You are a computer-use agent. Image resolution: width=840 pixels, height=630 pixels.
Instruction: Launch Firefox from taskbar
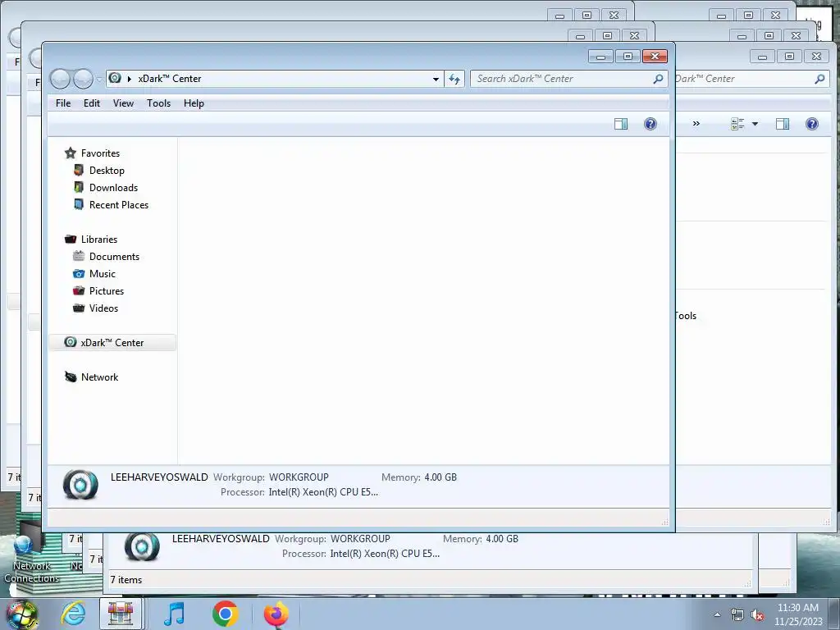(276, 614)
